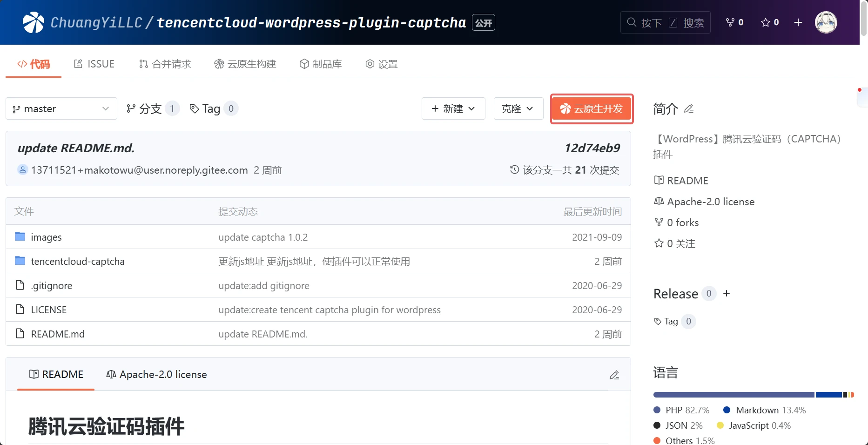This screenshot has width=868, height=445.
Task: Click the PHP segment of the language bar
Action: [734, 395]
